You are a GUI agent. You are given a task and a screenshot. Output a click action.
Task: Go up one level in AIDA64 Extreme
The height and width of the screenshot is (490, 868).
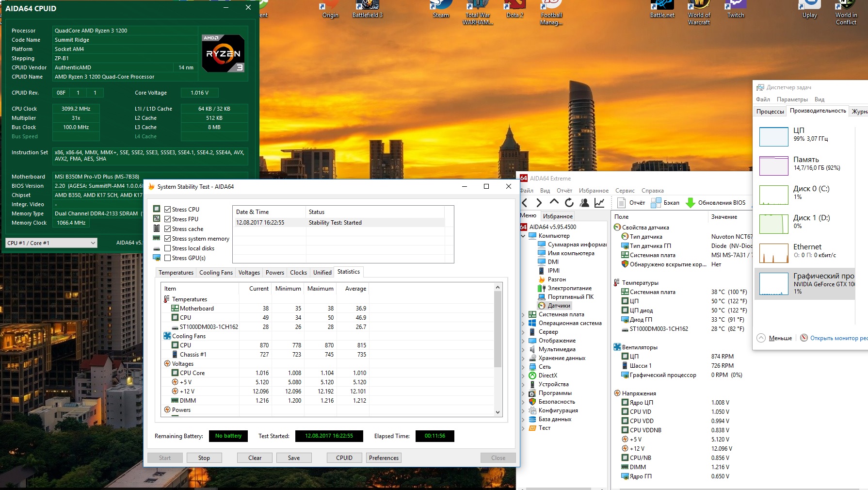pos(554,202)
